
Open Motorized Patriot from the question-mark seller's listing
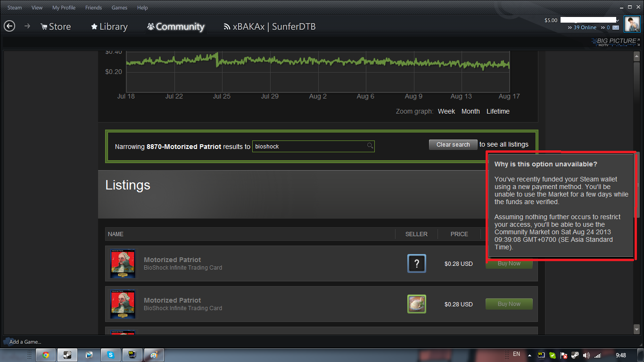tap(172, 260)
